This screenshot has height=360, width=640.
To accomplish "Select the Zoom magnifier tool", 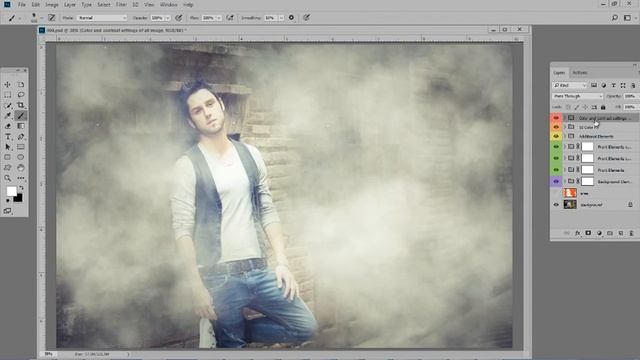I will click(x=7, y=178).
